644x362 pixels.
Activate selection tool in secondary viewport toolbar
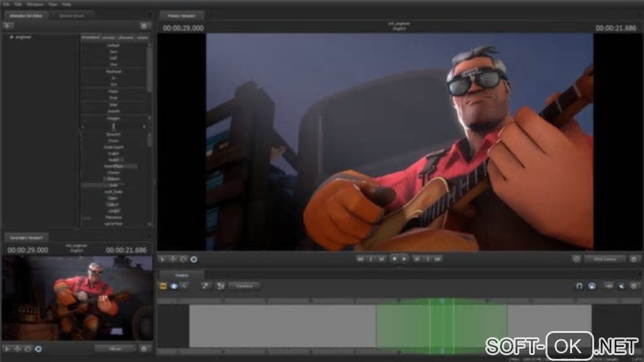pos(7,349)
